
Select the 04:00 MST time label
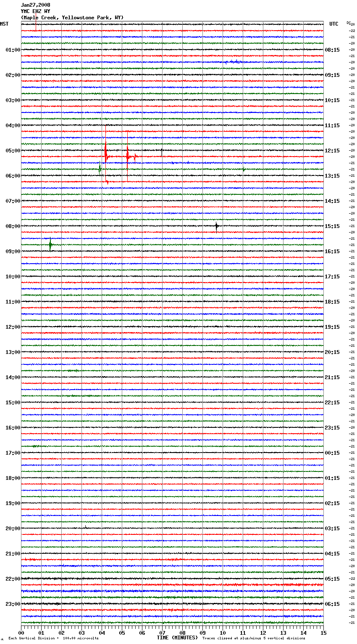(x=13, y=126)
